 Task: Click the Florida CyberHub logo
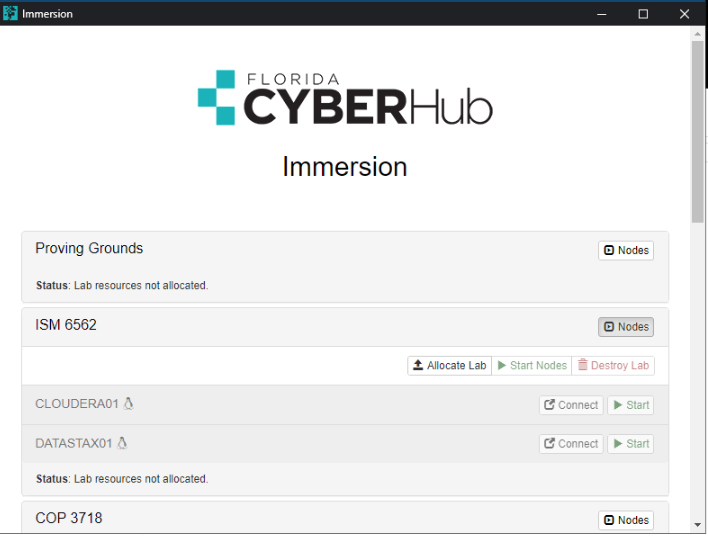tap(345, 98)
